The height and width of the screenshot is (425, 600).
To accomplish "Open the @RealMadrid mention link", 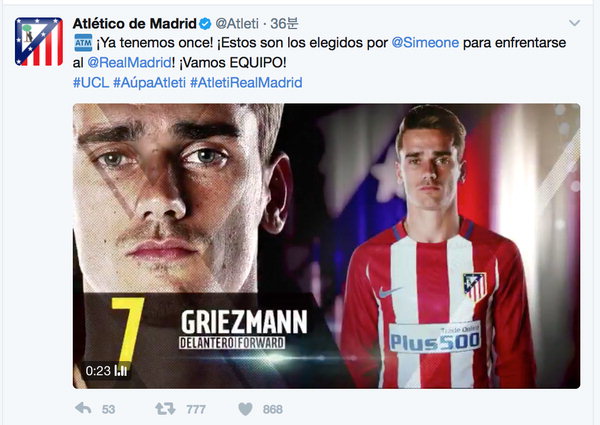I will tap(129, 62).
